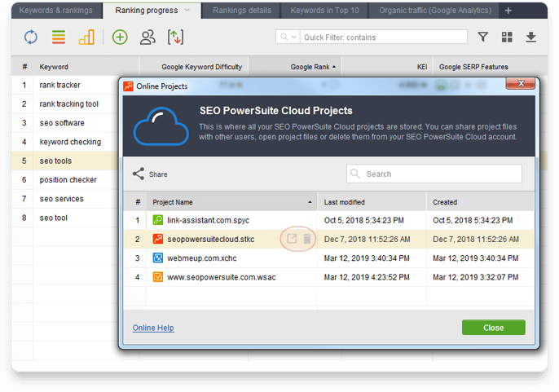The height and width of the screenshot is (392, 559).
Task: Select keyword row 'position checker'
Action: coord(65,179)
